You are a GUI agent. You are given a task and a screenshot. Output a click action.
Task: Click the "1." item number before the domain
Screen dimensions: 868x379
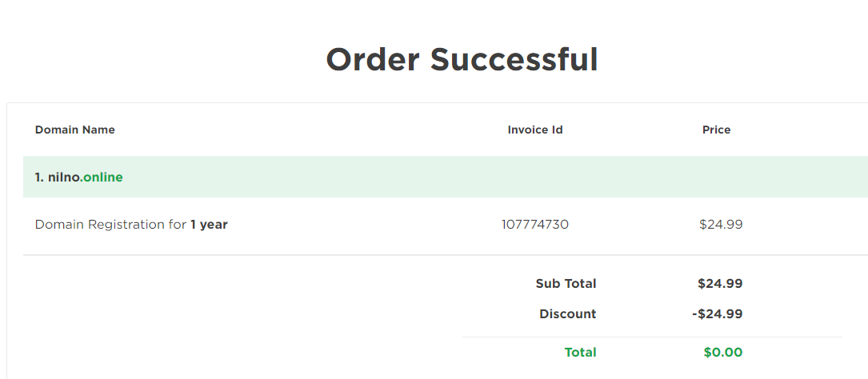point(39,177)
